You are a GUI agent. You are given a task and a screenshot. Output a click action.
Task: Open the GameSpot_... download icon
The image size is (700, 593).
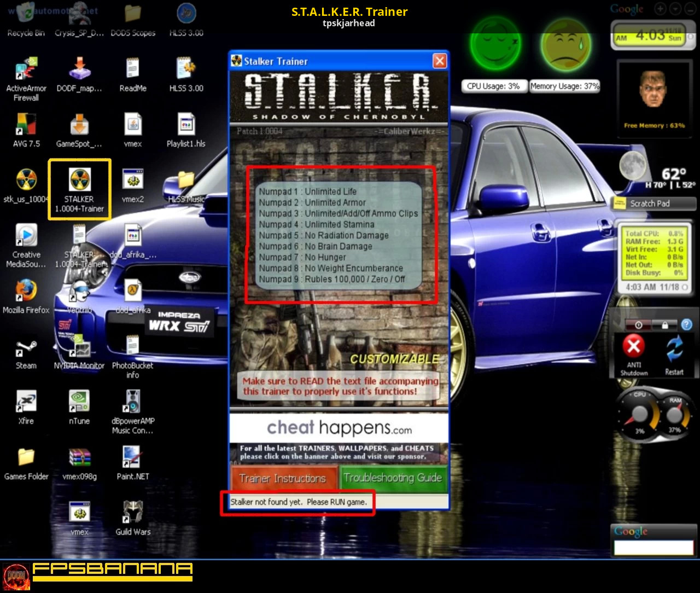79,130
